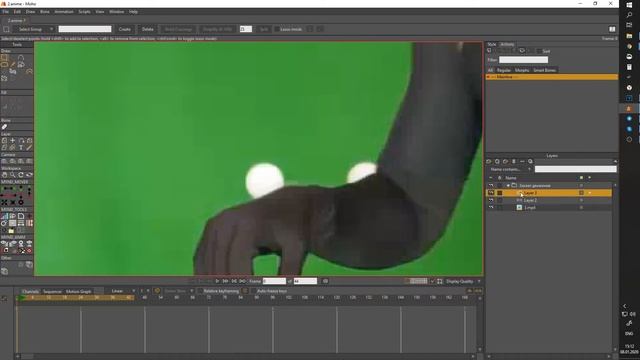Select the Rotate Workspace tool

point(21,175)
